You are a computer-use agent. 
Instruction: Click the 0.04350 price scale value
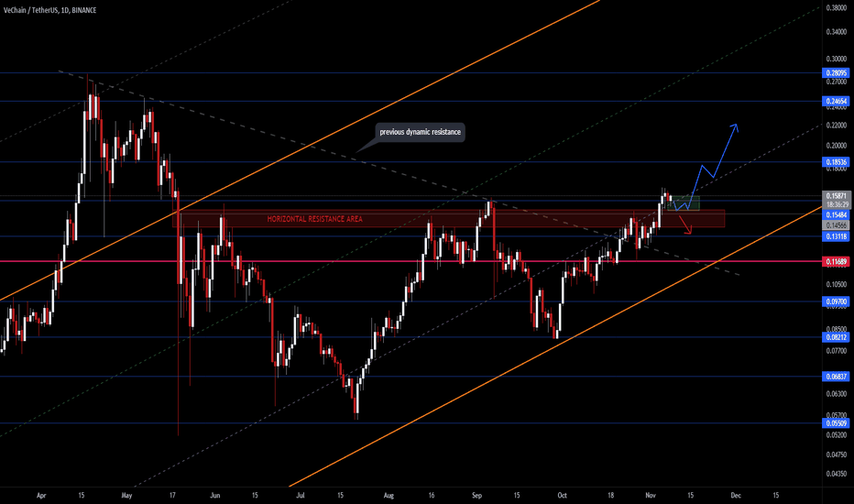coord(836,474)
